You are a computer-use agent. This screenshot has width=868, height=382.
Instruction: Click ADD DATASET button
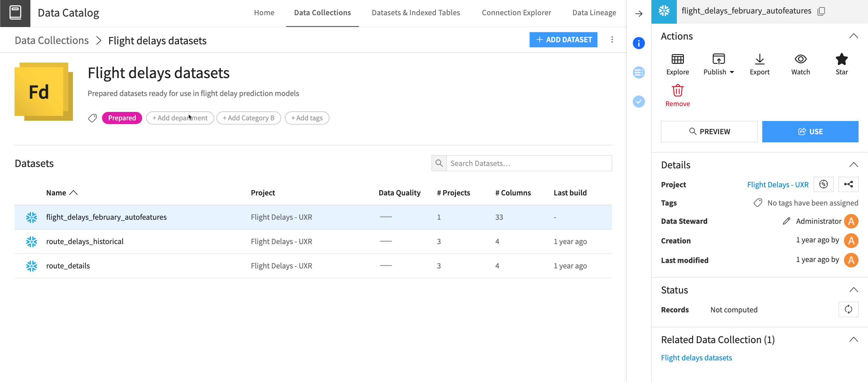[x=563, y=40]
